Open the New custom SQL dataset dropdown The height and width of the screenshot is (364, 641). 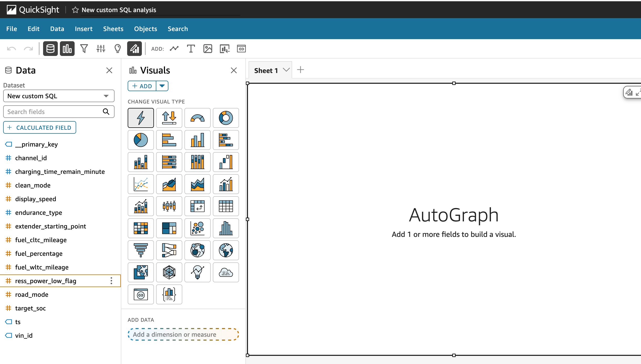tap(59, 96)
